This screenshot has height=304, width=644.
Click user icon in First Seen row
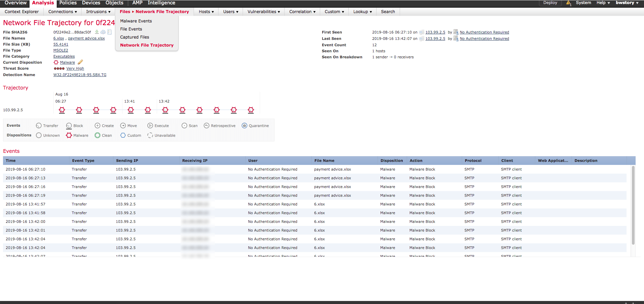coord(456,32)
